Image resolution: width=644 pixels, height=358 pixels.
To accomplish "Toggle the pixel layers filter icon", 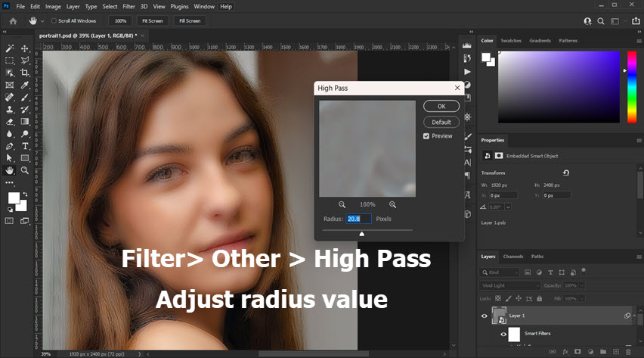I will tap(528, 272).
